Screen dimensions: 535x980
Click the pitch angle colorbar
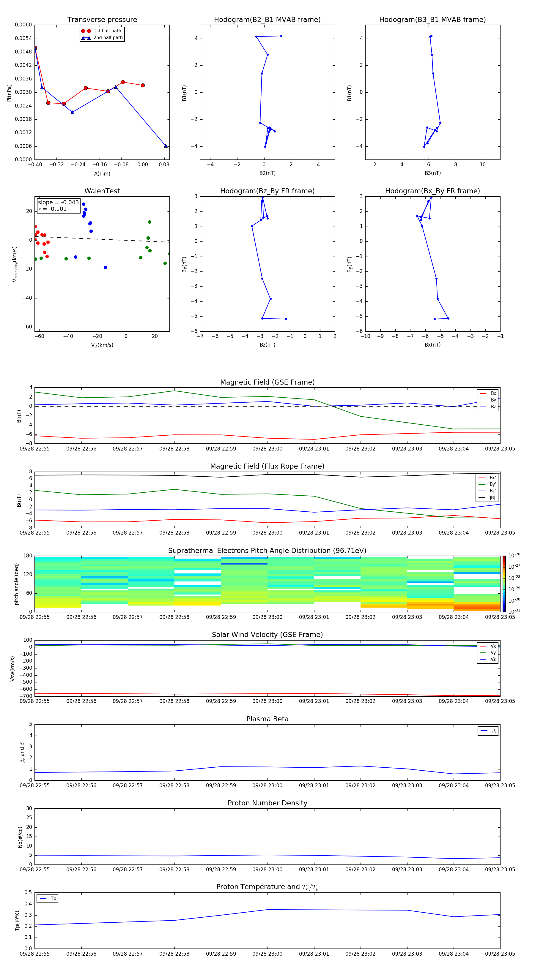pyautogui.click(x=504, y=584)
